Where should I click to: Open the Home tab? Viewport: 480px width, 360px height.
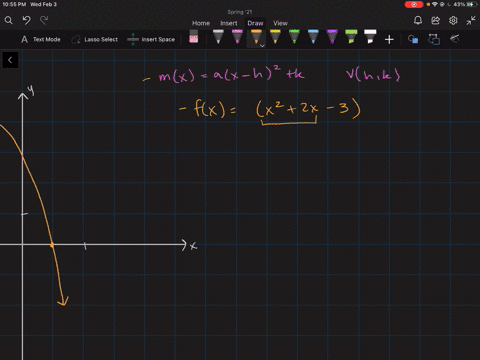click(201, 23)
